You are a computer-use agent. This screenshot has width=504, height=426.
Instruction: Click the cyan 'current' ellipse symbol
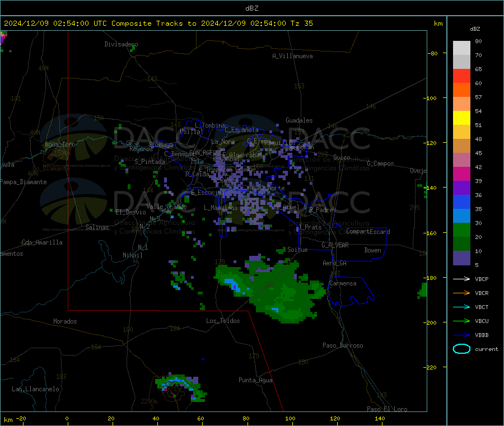coord(461,349)
